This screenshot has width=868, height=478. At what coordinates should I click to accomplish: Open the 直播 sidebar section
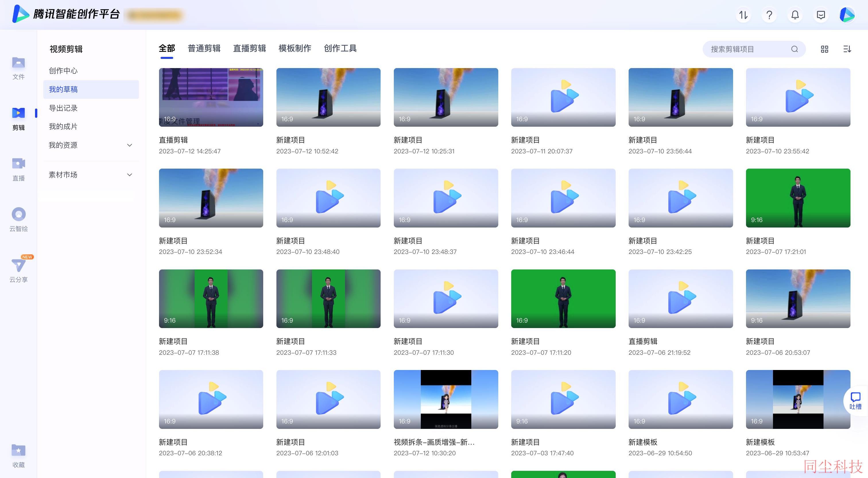18,169
